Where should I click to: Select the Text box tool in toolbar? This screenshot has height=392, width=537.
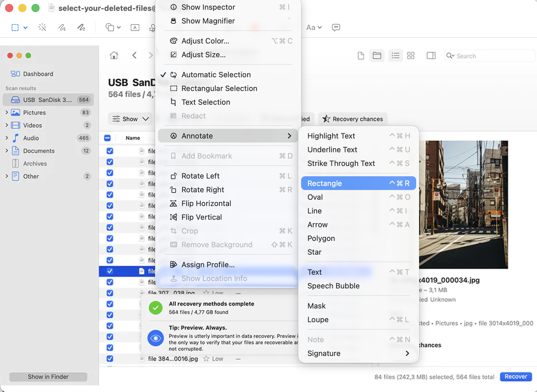135,27
